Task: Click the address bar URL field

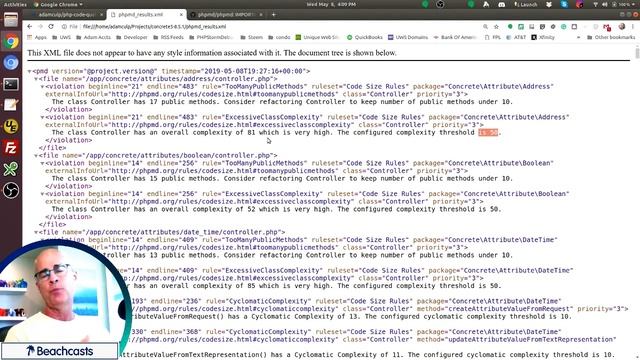Action: pyautogui.click(x=269, y=27)
